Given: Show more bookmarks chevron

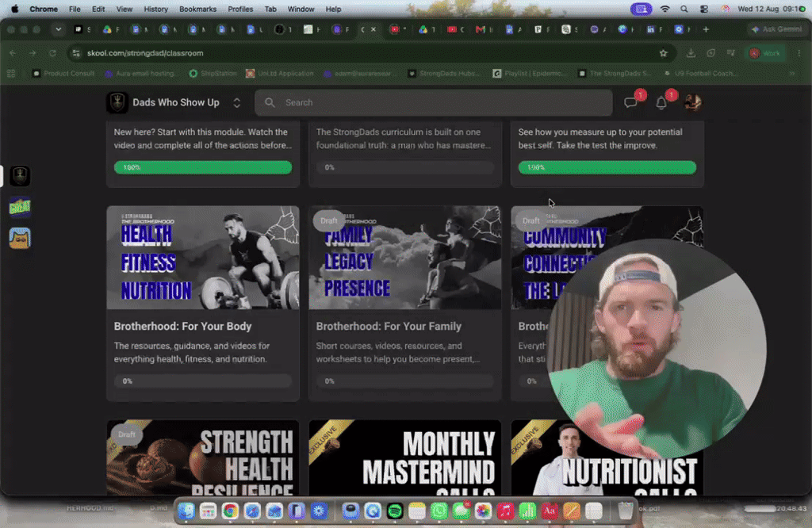Looking at the screenshot, I should [x=792, y=74].
